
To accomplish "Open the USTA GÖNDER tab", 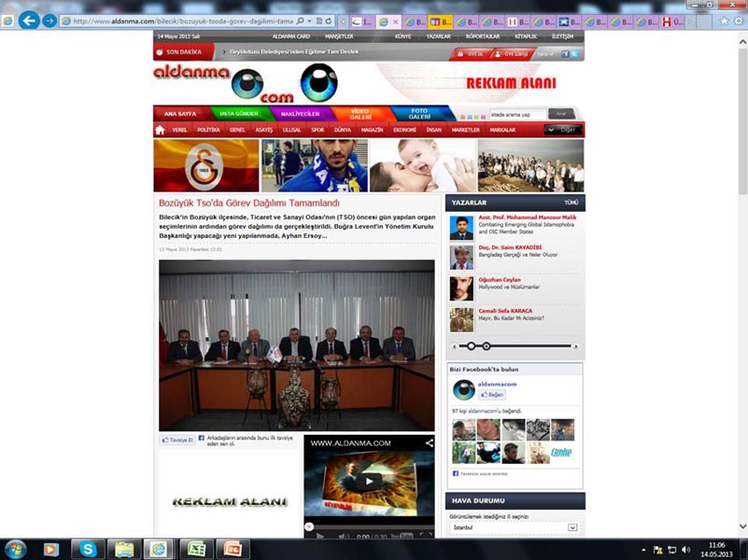I will pyautogui.click(x=239, y=114).
